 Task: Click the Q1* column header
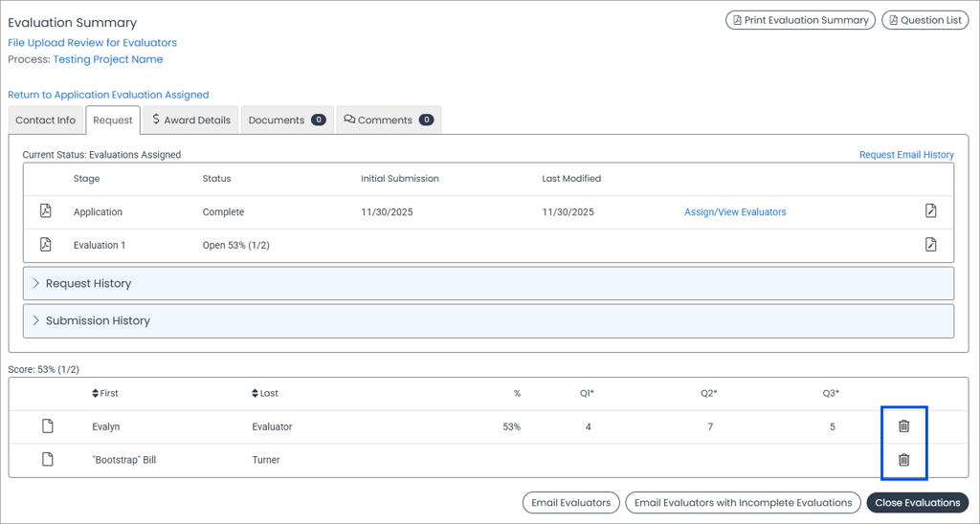click(587, 393)
